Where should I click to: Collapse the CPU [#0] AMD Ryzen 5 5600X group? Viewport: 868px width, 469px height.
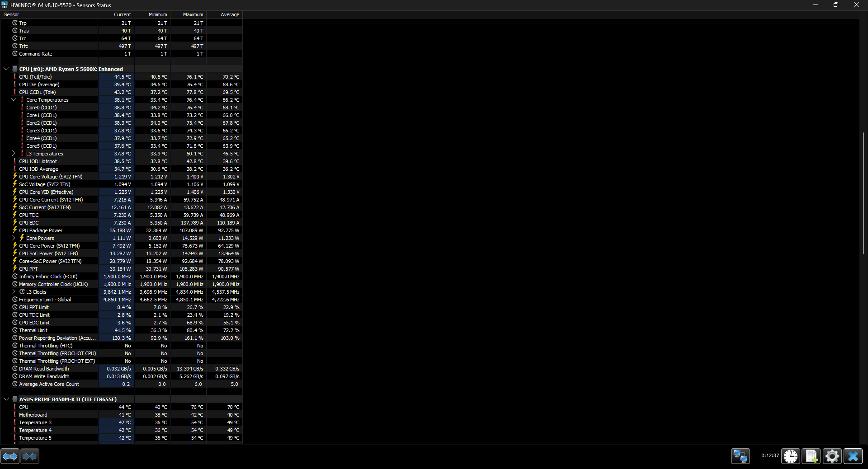6,69
